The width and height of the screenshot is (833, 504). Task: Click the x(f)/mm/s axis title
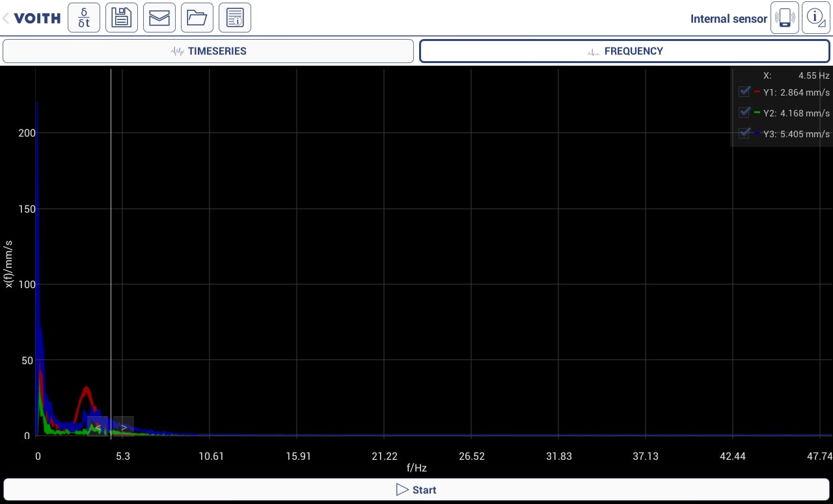tap(8, 264)
